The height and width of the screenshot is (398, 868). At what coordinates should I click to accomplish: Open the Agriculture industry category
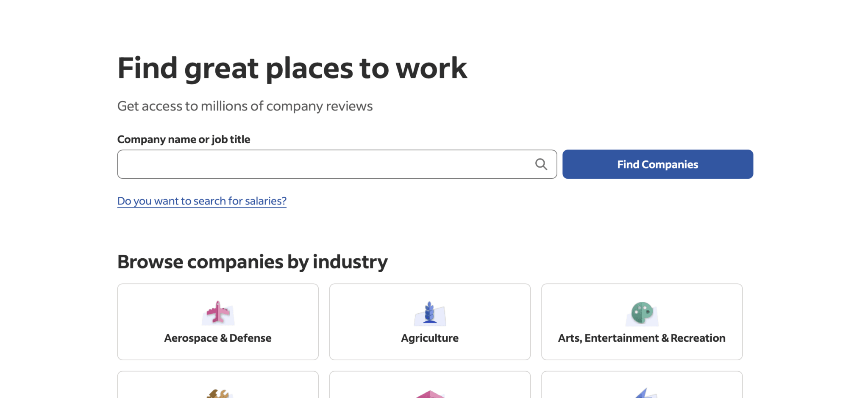coord(429,322)
